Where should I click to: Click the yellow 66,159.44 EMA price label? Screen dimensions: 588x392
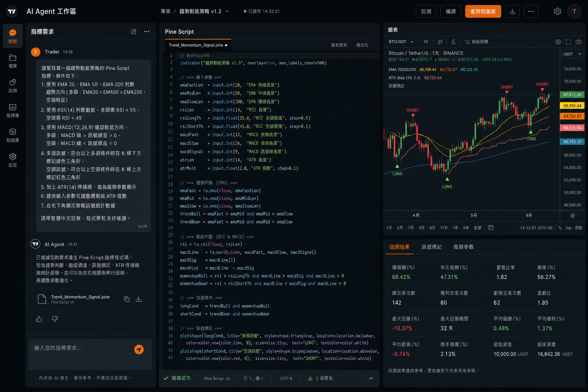coord(572,106)
